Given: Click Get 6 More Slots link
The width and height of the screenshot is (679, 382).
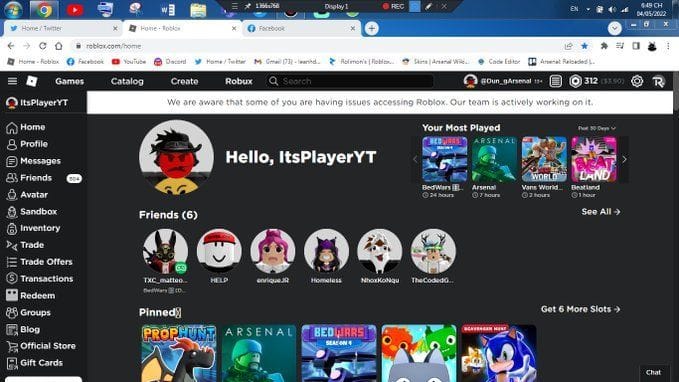Looking at the screenshot, I should [580, 309].
